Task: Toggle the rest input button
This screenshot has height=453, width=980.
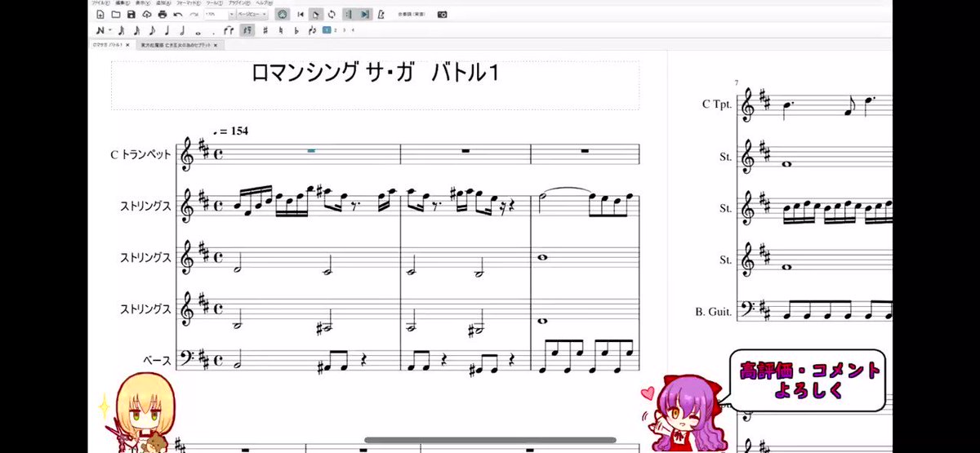Action: tap(247, 30)
